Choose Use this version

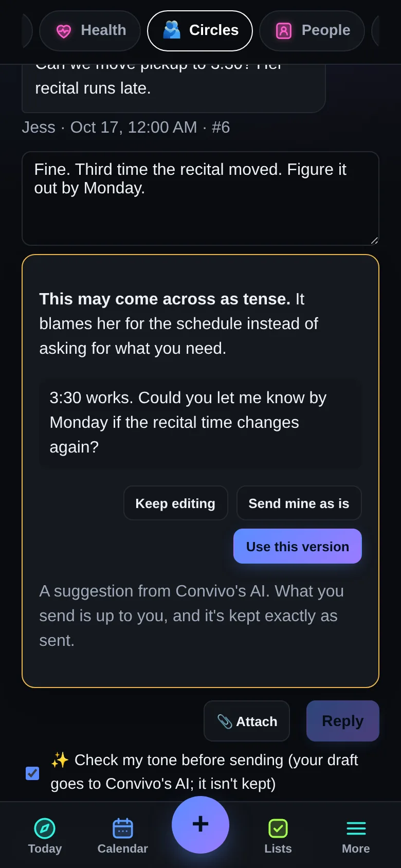[298, 546]
